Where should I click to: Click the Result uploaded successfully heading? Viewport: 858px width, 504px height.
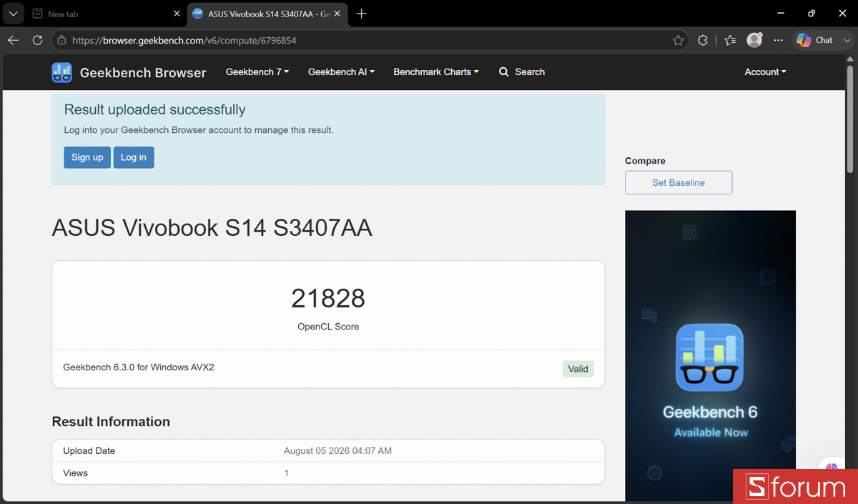point(154,109)
